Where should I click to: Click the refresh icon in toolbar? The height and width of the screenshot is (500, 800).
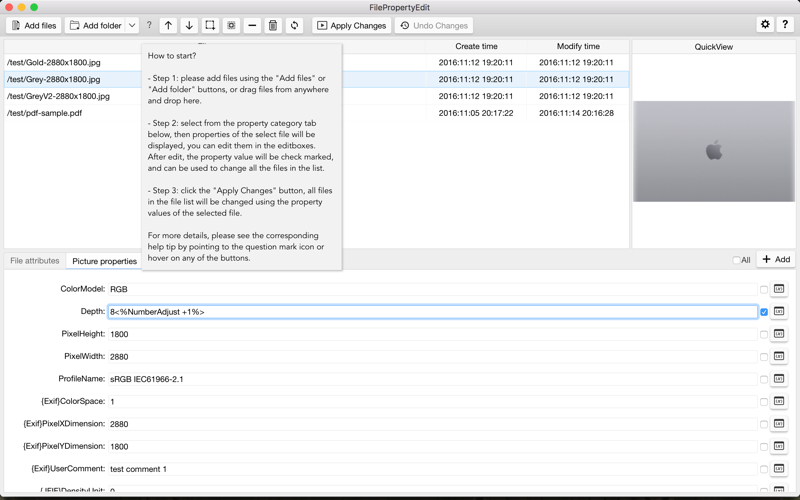tap(294, 26)
